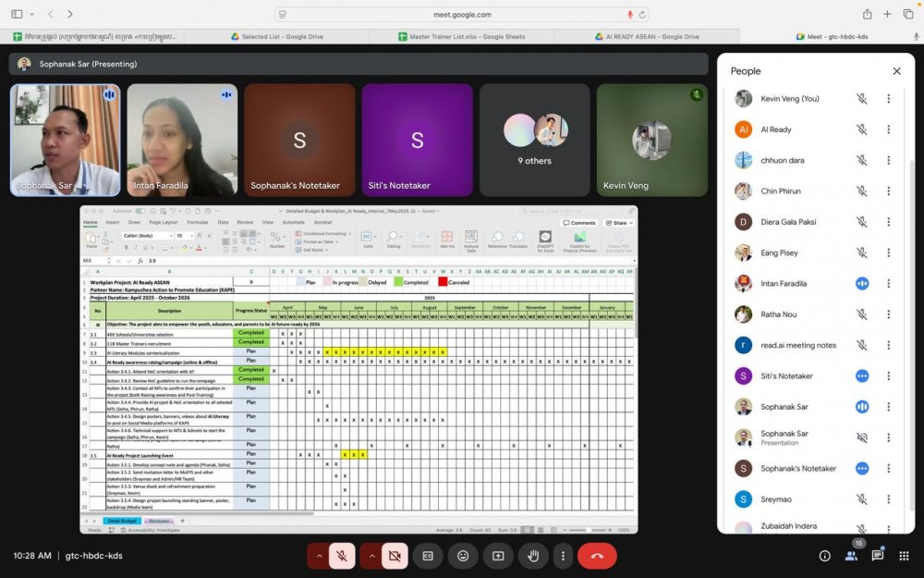
Task: Open Format as Table dropdown in Excel
Action: [x=318, y=241]
